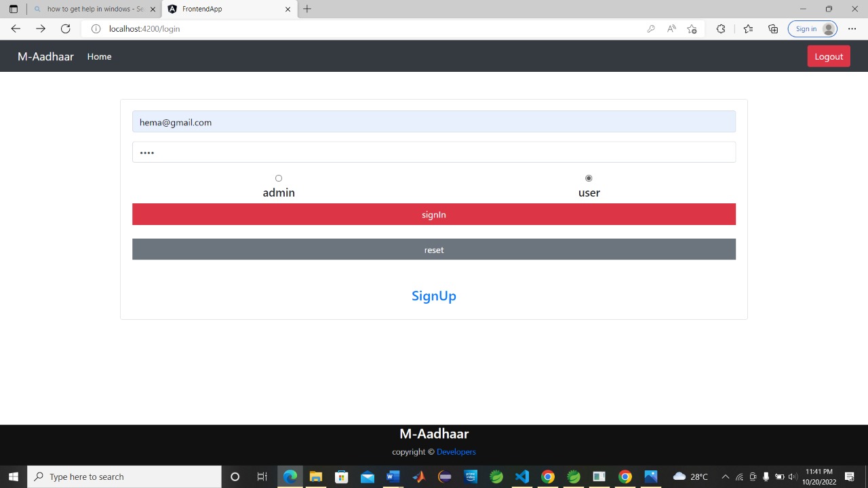Open the Collections icon in toolbar
This screenshot has width=868, height=488.
coord(773,28)
